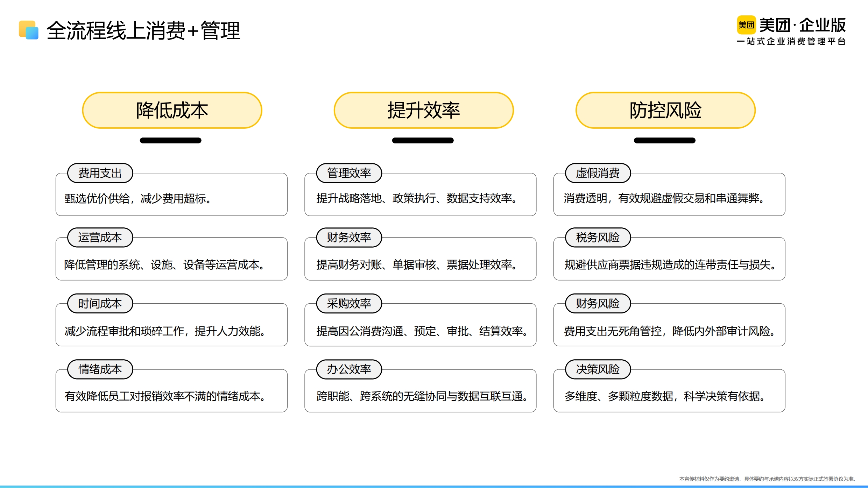Click the text 提高因公消费沟通、预定、审批、结算效率。
This screenshot has width=868, height=488.
pos(422,331)
